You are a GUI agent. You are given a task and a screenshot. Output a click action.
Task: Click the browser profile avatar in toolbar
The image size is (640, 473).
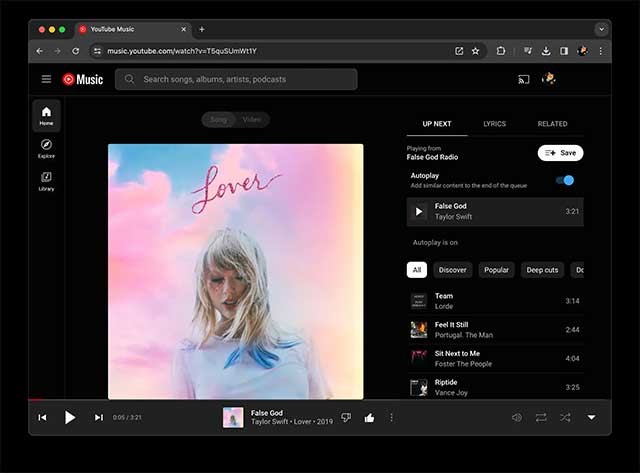[582, 51]
